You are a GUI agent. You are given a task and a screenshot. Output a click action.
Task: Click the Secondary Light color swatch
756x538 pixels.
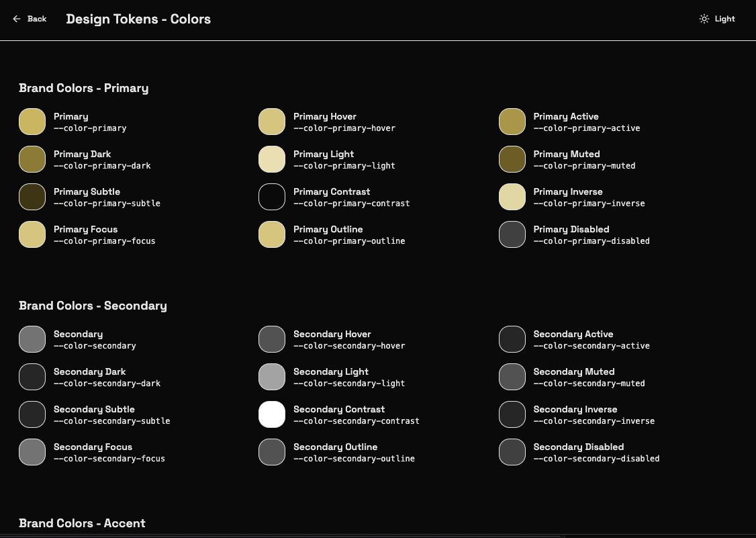272,377
